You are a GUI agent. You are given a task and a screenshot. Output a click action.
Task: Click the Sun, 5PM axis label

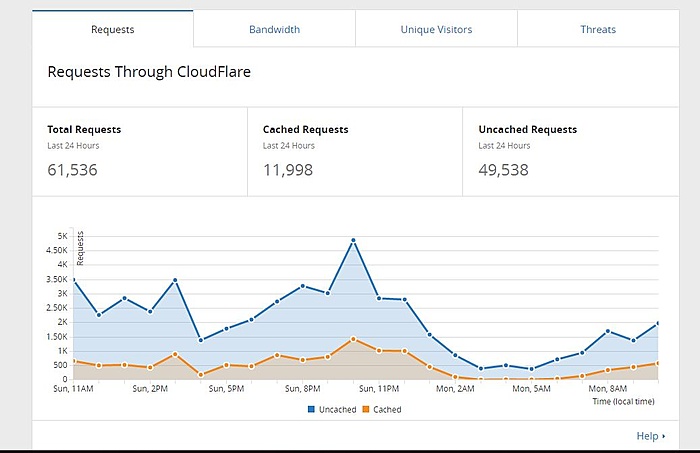point(226,389)
